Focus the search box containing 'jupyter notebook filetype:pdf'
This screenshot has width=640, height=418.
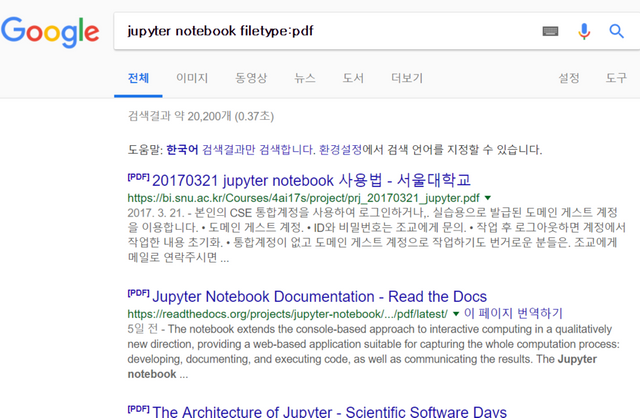[x=327, y=31]
